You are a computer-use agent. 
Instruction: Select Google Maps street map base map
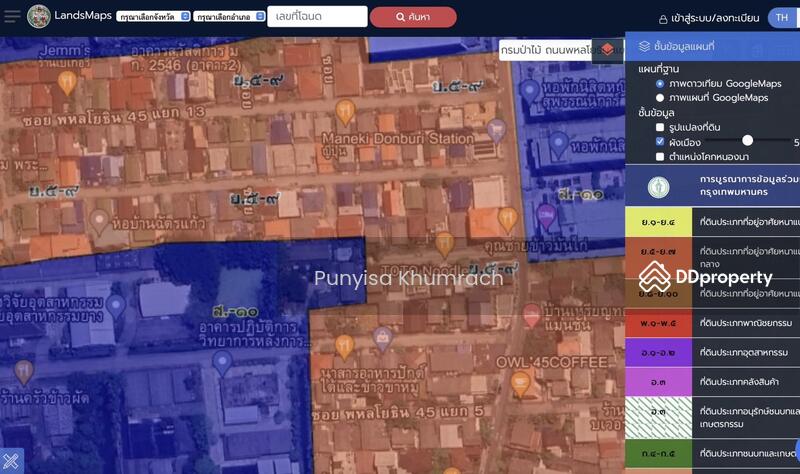pos(660,98)
